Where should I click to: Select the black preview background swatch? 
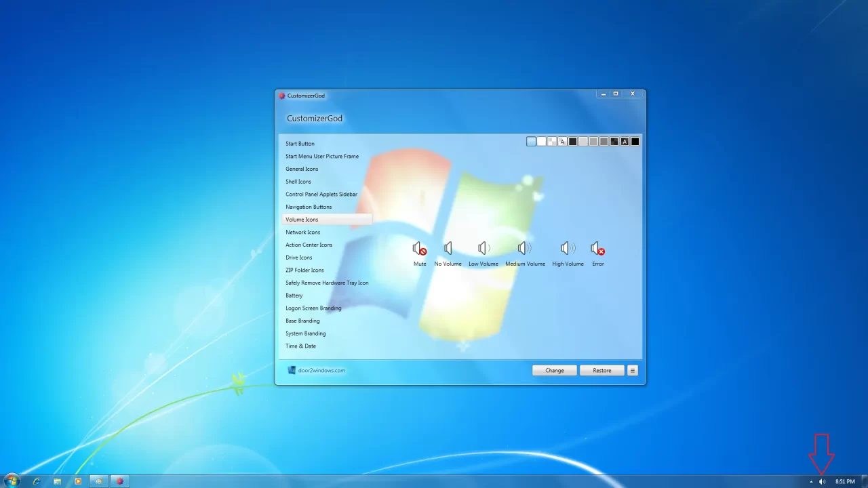pyautogui.click(x=635, y=141)
